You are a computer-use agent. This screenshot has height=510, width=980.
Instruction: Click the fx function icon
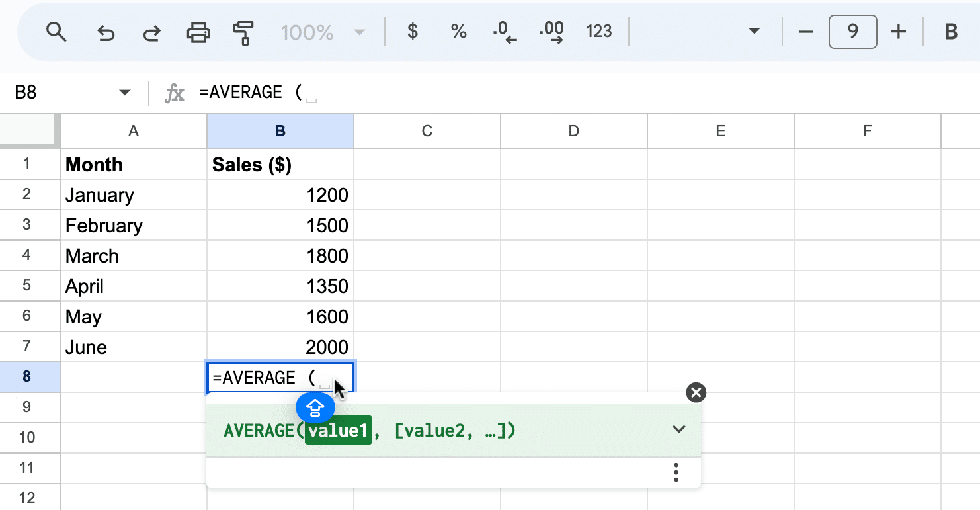pyautogui.click(x=175, y=93)
